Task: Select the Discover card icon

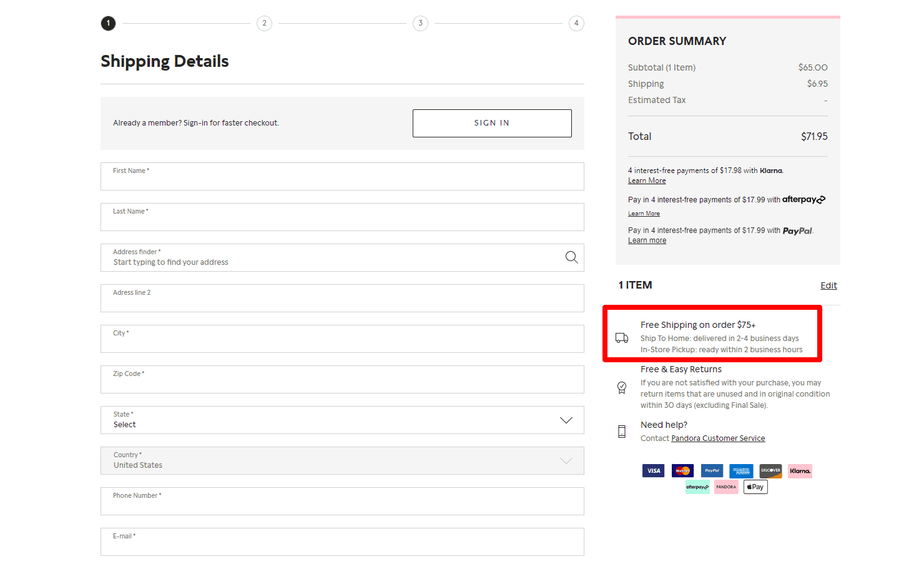Action: pos(770,470)
